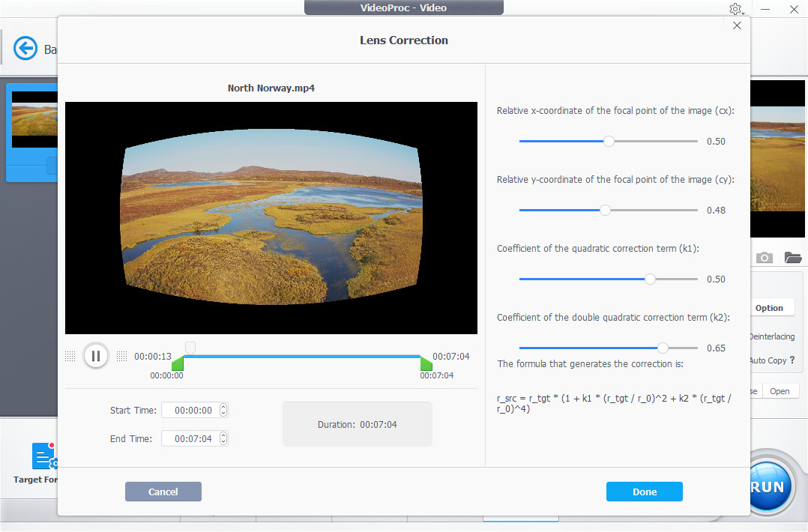Click the RUN button in main window
This screenshot has height=532, width=808.
pos(768,486)
